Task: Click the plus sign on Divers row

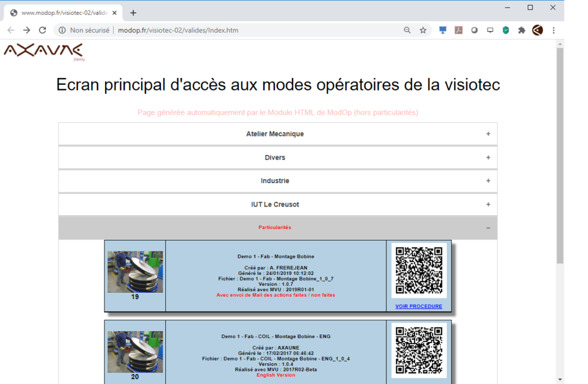Action: pos(488,157)
